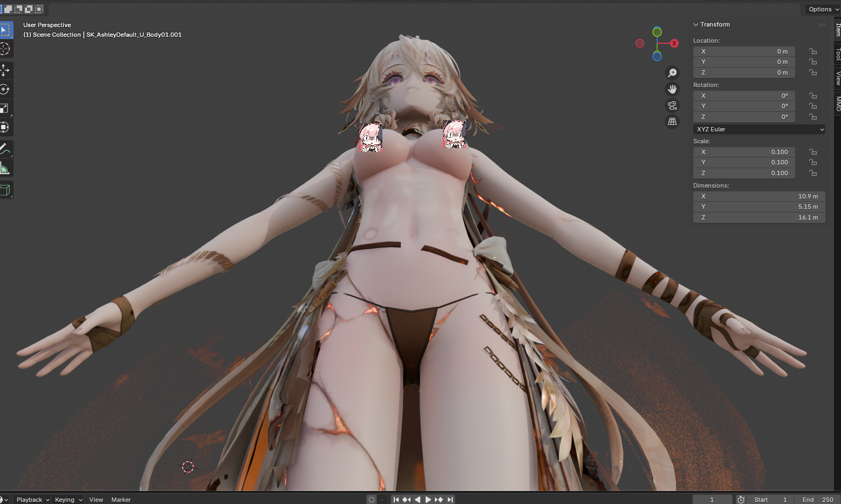Play the animation forward
Screen dimensions: 841x504
click(x=428, y=500)
